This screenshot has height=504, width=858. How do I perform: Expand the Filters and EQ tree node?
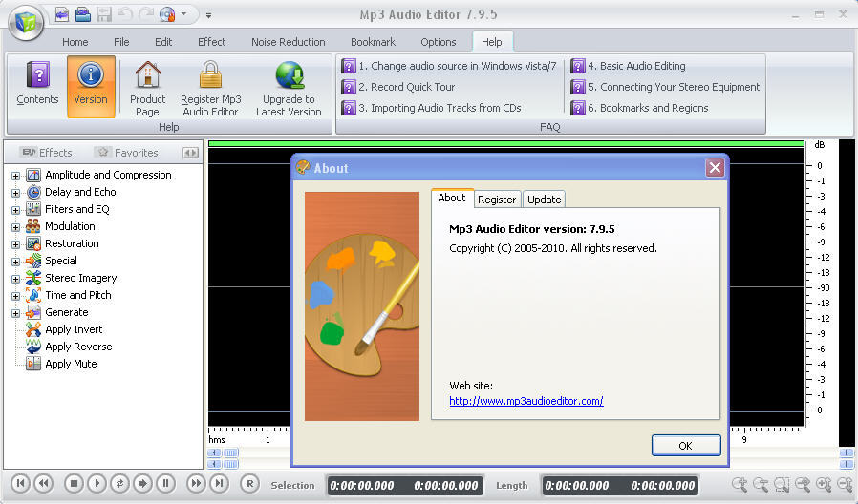(15, 210)
